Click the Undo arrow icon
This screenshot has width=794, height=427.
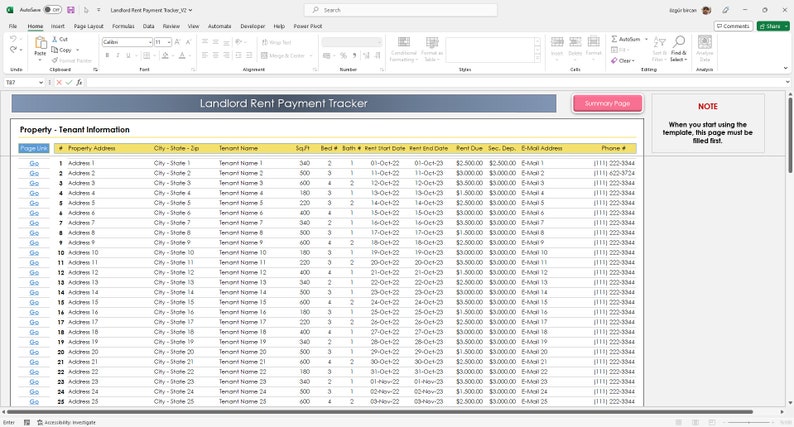tap(13, 39)
